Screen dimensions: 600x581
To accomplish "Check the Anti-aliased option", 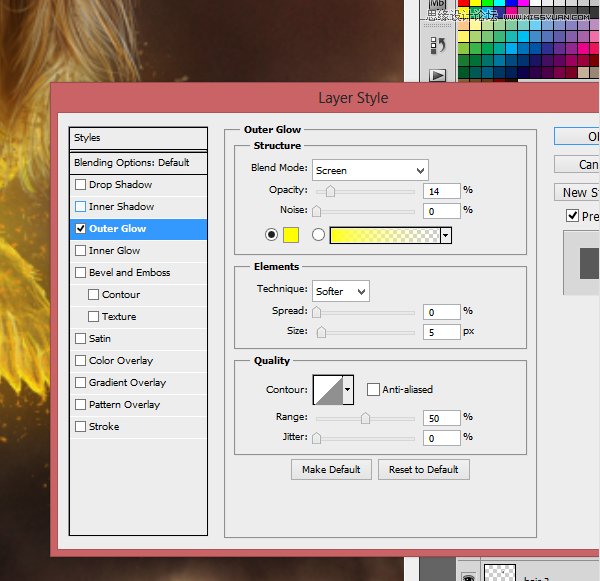I will (x=373, y=389).
